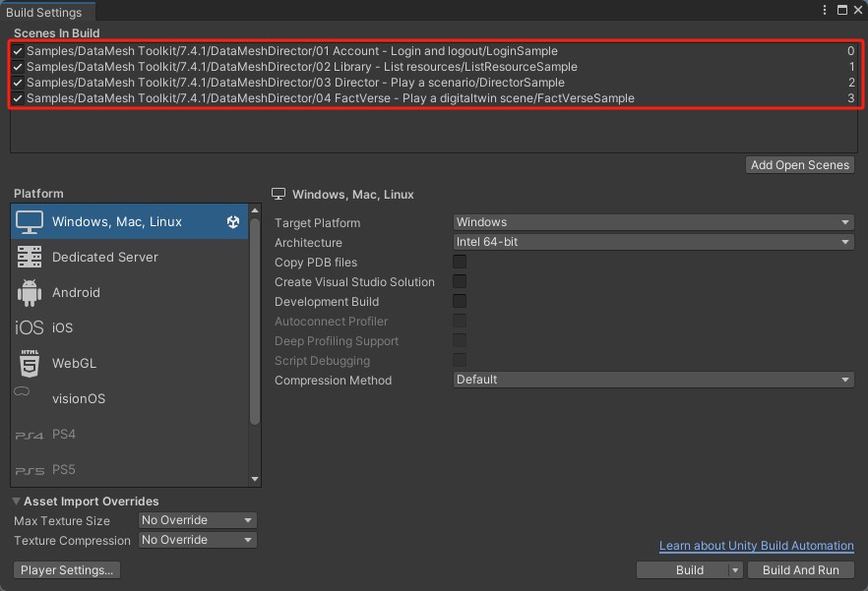
Task: Select the FactVerseSample scene entry
Action: 330,98
